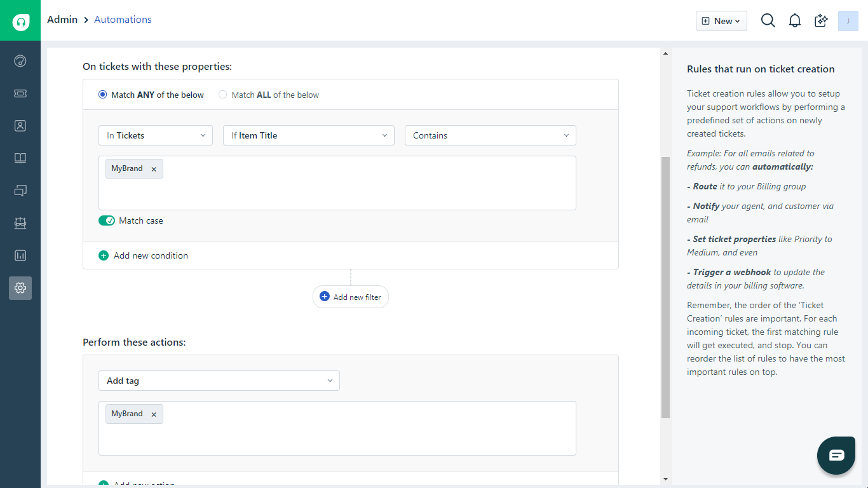Open the J profile avatar
Screen dimensions: 868x488
click(x=848, y=21)
